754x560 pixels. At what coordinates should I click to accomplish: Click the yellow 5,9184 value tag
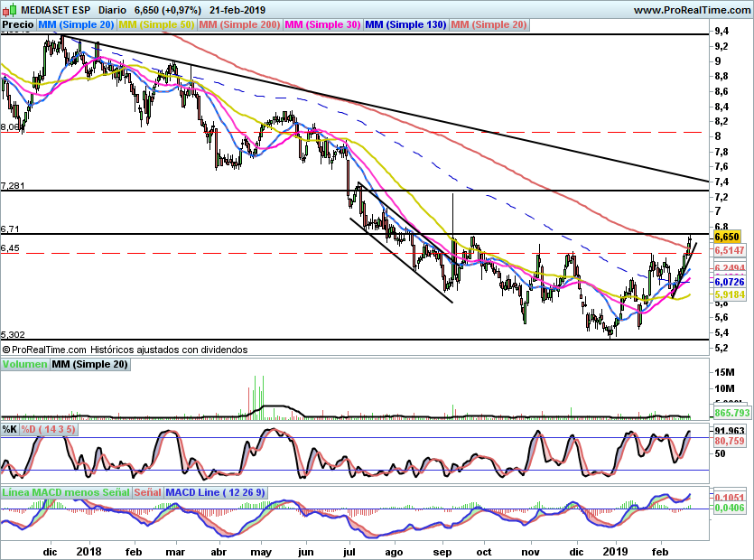[x=730, y=294]
